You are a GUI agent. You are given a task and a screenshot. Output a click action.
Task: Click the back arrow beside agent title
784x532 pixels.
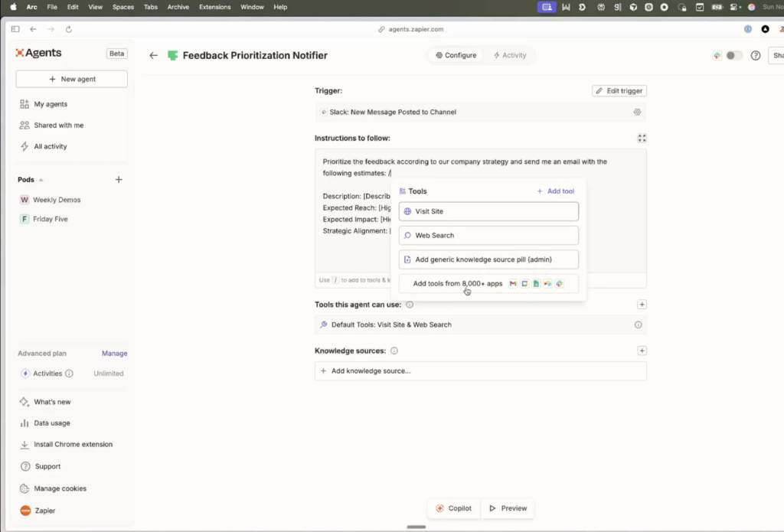pos(154,56)
